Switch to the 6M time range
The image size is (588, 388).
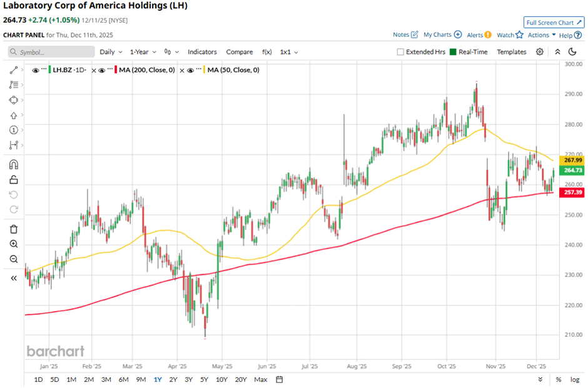click(123, 379)
